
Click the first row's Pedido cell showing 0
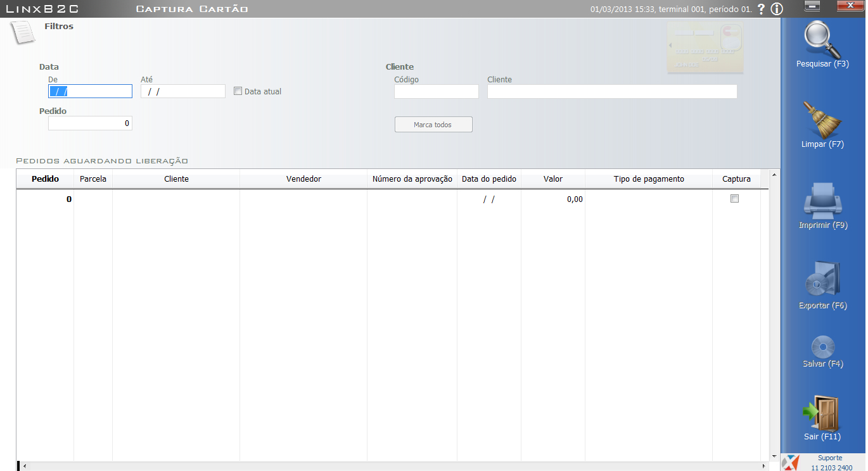click(45, 199)
